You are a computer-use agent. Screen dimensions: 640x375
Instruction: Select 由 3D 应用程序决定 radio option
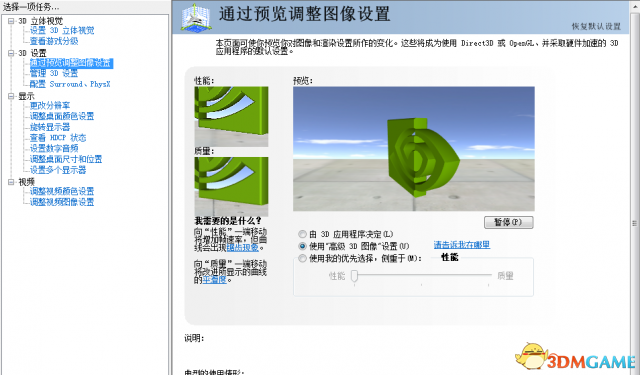pos(302,234)
